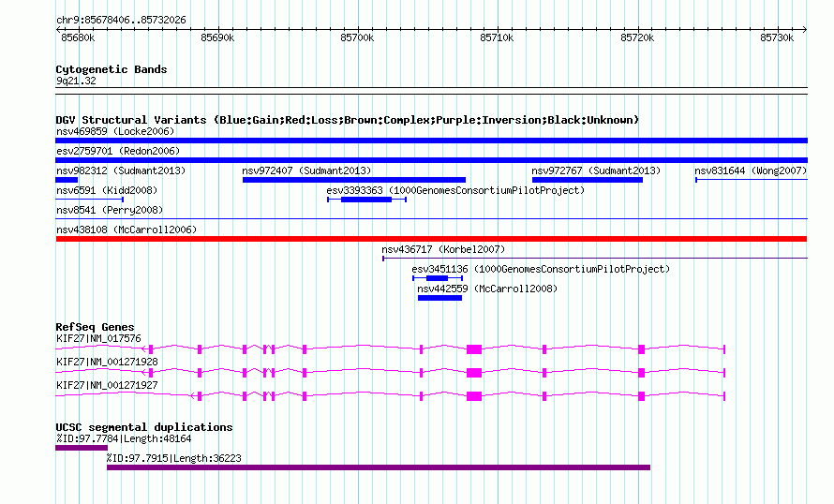Click the 85680k ruler tick label

[78, 37]
